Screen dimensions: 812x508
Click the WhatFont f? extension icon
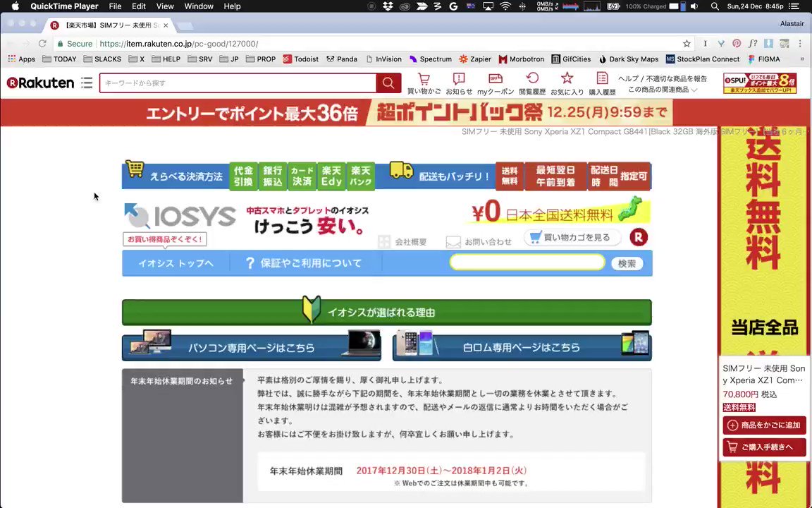pos(753,44)
